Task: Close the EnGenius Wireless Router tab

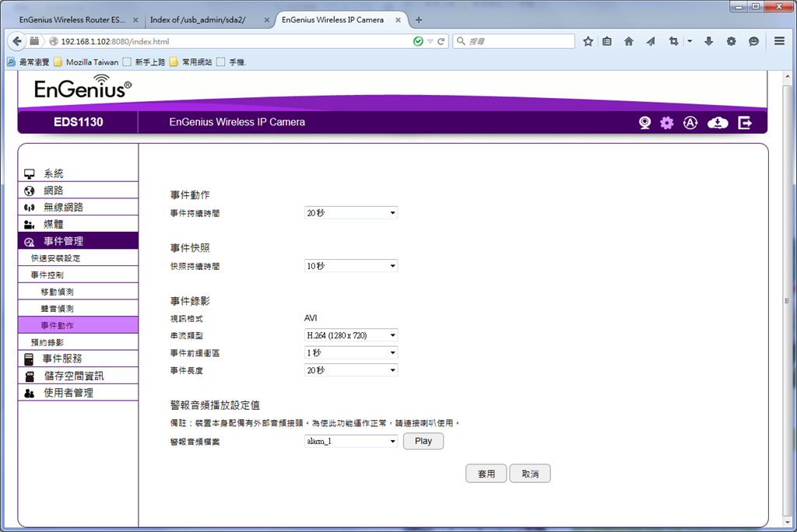Action: pyautogui.click(x=135, y=19)
